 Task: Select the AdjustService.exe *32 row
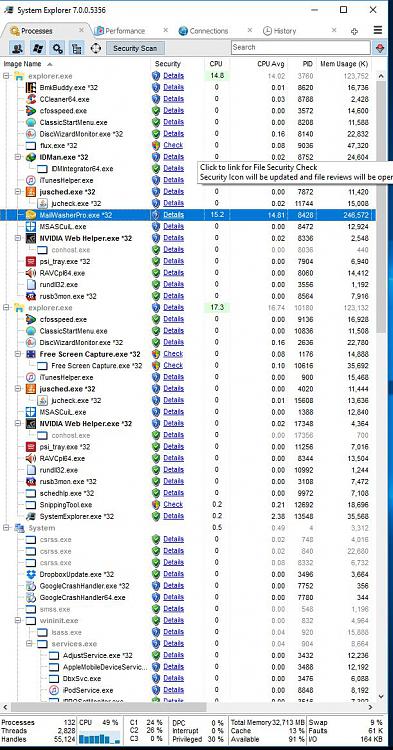tap(188, 655)
